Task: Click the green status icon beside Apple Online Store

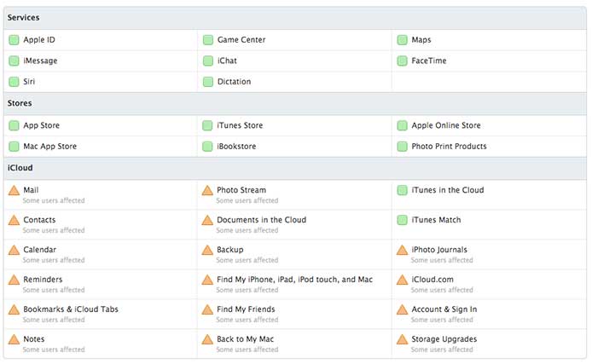Action: point(402,125)
